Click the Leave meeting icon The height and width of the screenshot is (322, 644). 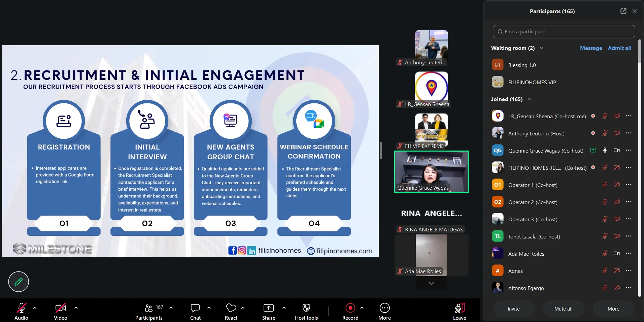[x=460, y=308]
